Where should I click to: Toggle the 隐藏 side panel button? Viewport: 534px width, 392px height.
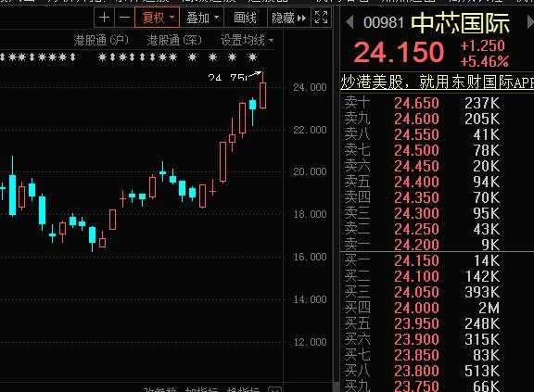click(x=289, y=18)
